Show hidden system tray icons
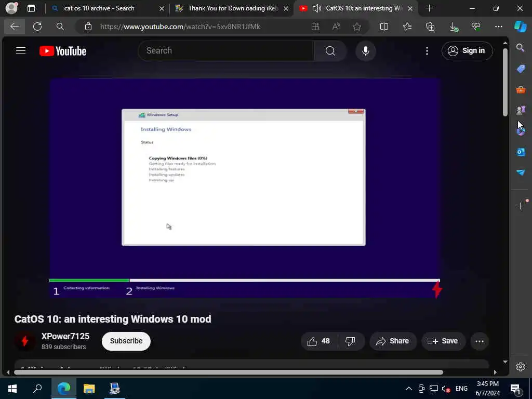532x399 pixels. (x=409, y=389)
